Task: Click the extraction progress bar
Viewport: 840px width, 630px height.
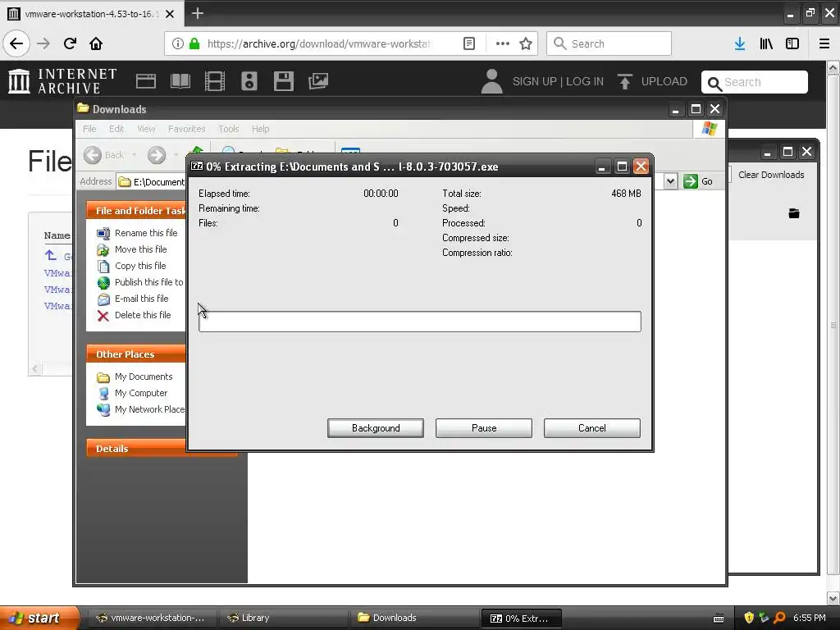Action: [x=419, y=322]
